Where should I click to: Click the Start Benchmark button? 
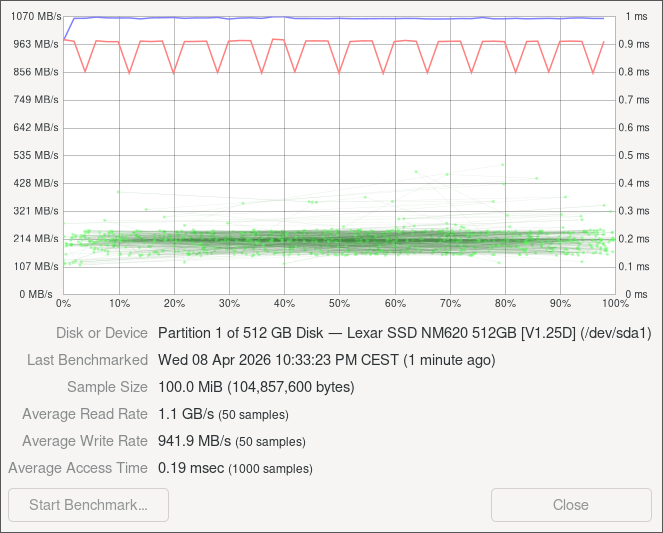tap(88, 505)
